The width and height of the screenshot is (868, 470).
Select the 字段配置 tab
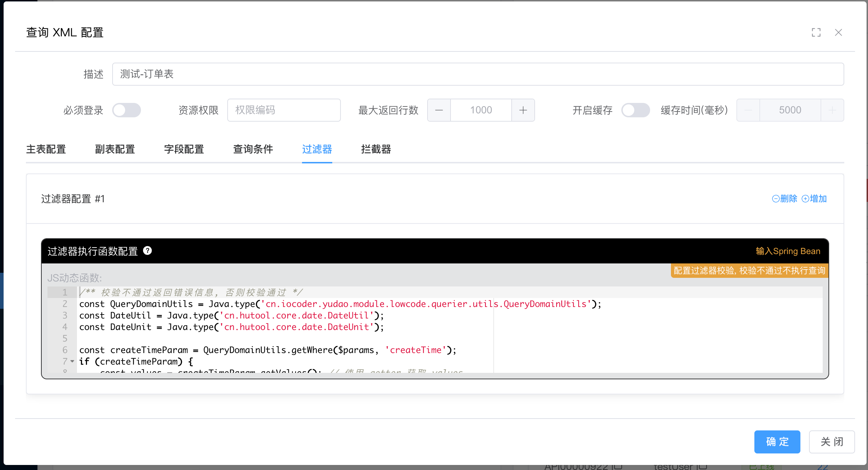coord(184,149)
